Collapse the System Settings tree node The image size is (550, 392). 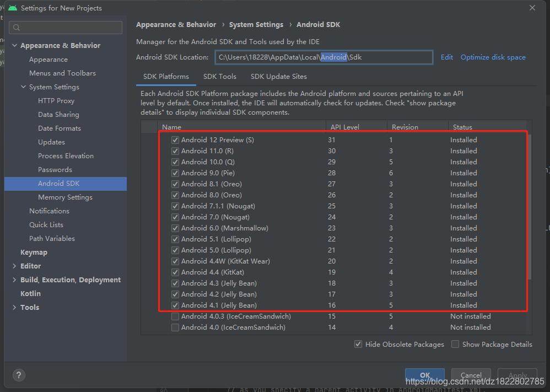tap(24, 87)
